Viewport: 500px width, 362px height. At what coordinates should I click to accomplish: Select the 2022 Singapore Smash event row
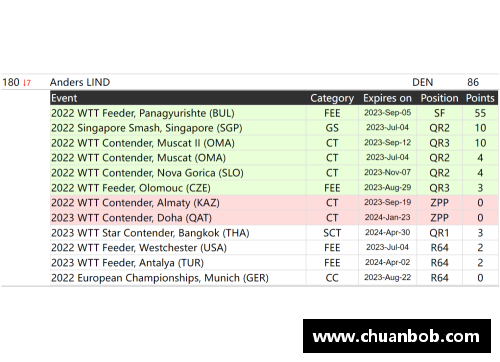(x=274, y=128)
